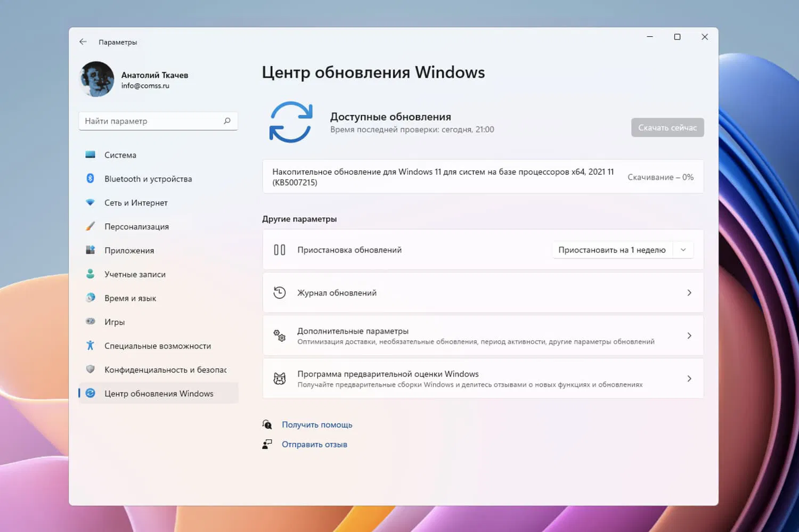Open the Получить помощь link
This screenshot has width=799, height=532.
[317, 424]
